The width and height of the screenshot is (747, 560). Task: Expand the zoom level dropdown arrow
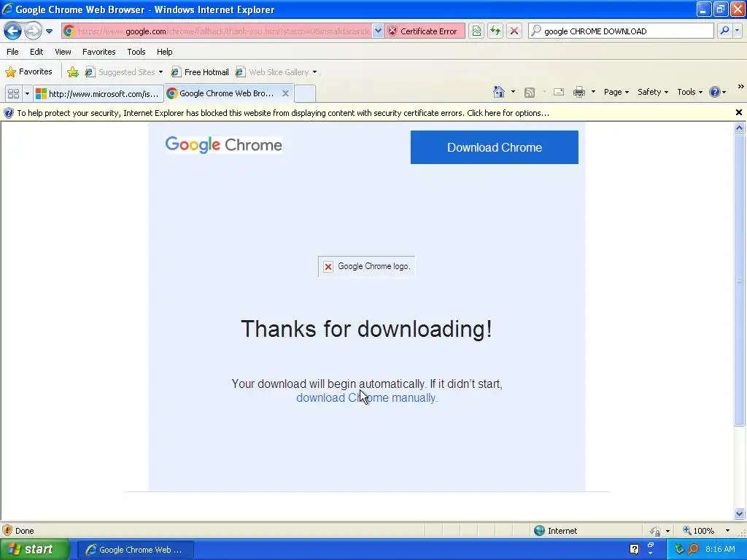tap(727, 531)
